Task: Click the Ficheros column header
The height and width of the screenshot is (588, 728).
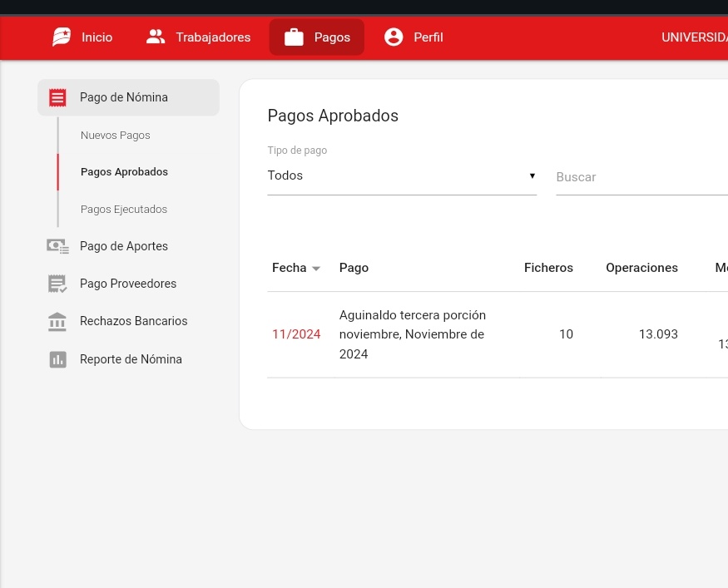Action: point(548,268)
